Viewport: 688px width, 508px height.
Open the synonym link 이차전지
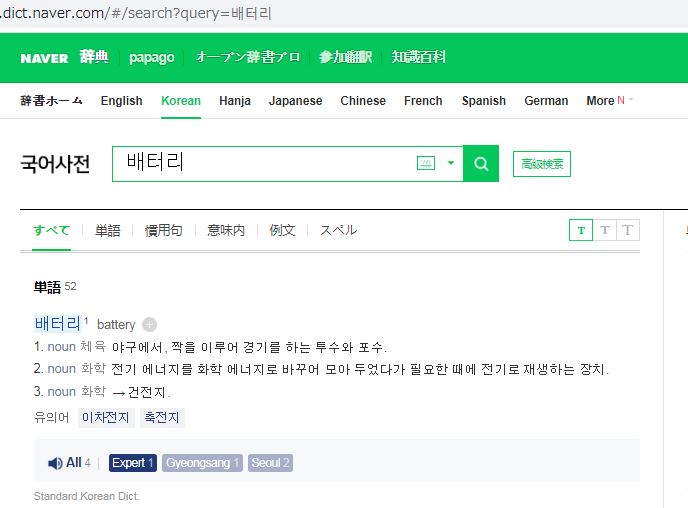click(x=106, y=418)
